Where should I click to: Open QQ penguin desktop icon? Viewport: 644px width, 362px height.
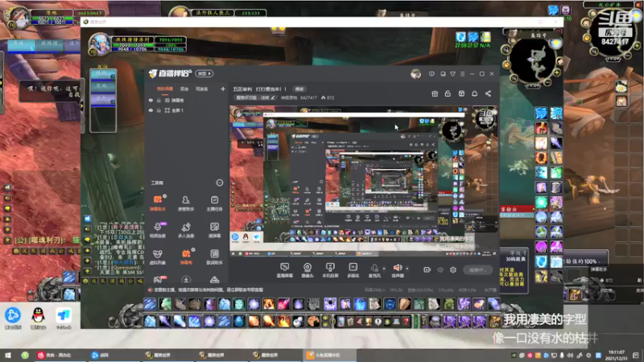38,317
